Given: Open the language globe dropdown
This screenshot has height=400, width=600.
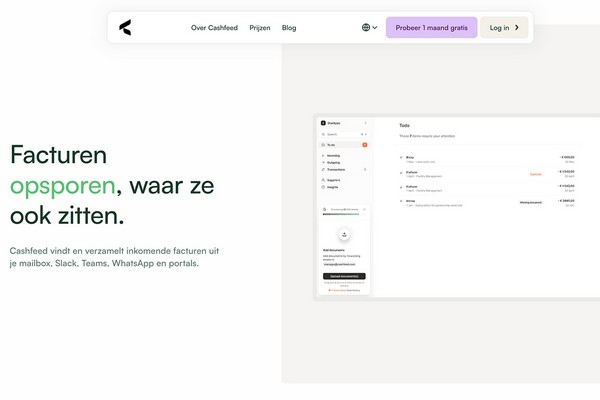Looking at the screenshot, I should coord(369,28).
